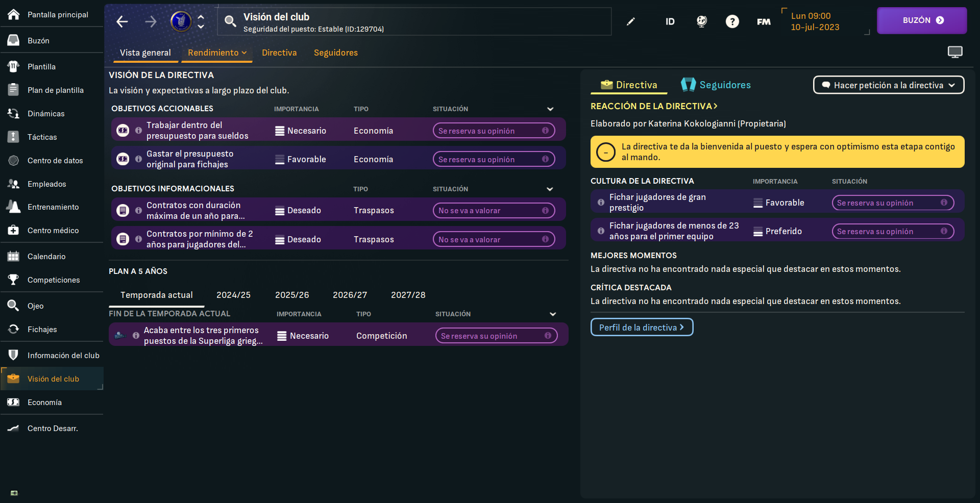
Task: Open the Rendimiento dropdown tab
Action: pyautogui.click(x=217, y=53)
